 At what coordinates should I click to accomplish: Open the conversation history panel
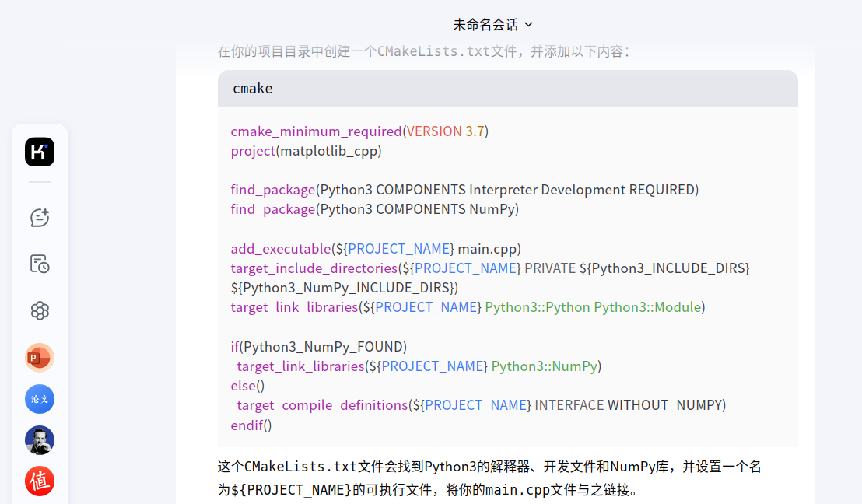pos(39,263)
